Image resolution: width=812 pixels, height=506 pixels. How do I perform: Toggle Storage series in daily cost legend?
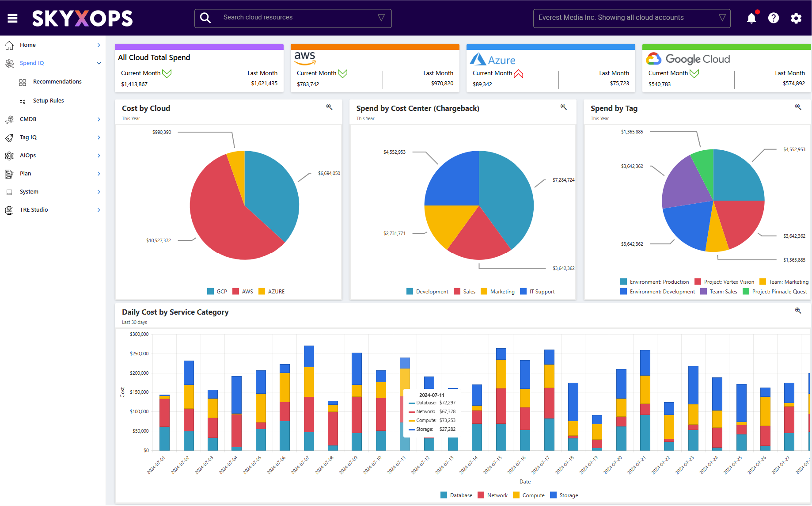point(564,495)
